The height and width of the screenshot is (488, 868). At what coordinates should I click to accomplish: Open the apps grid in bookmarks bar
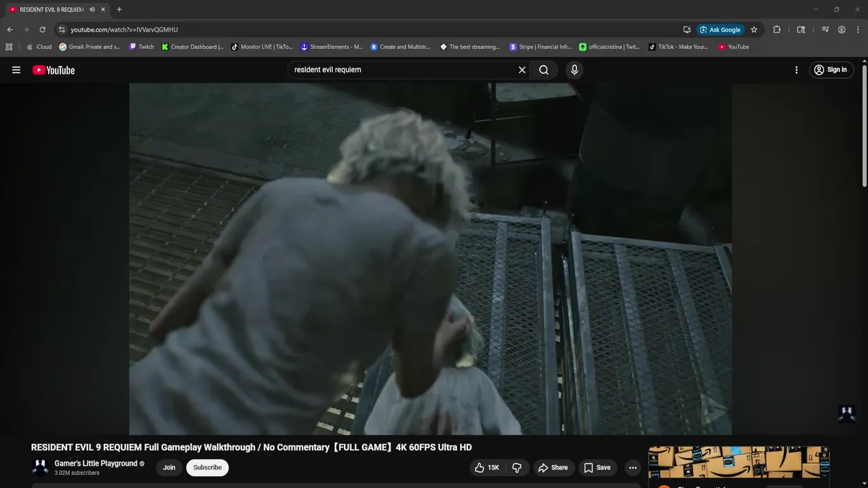9,47
